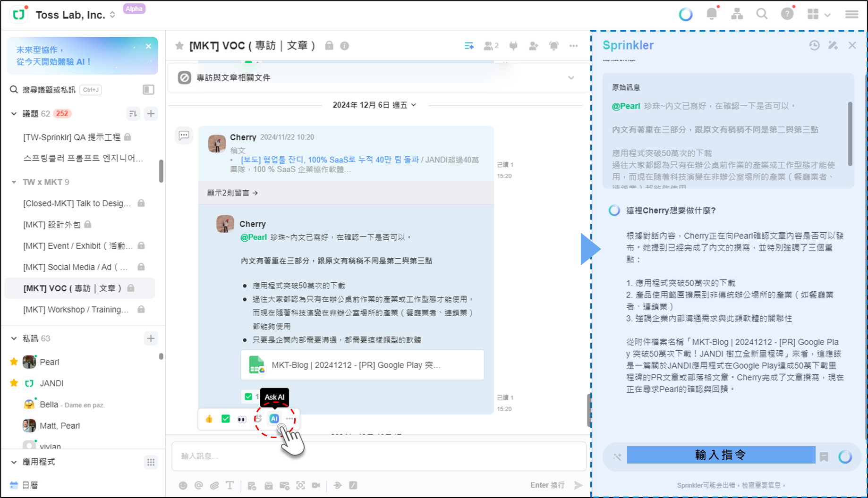Screen dimensions: 868x498
Task: Open text formatting with the T icon
Action: coord(230,485)
